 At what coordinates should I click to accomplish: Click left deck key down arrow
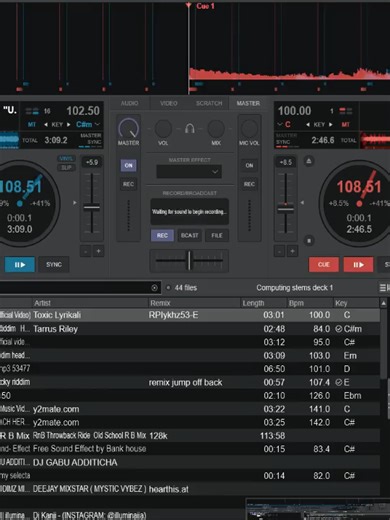click(46, 124)
